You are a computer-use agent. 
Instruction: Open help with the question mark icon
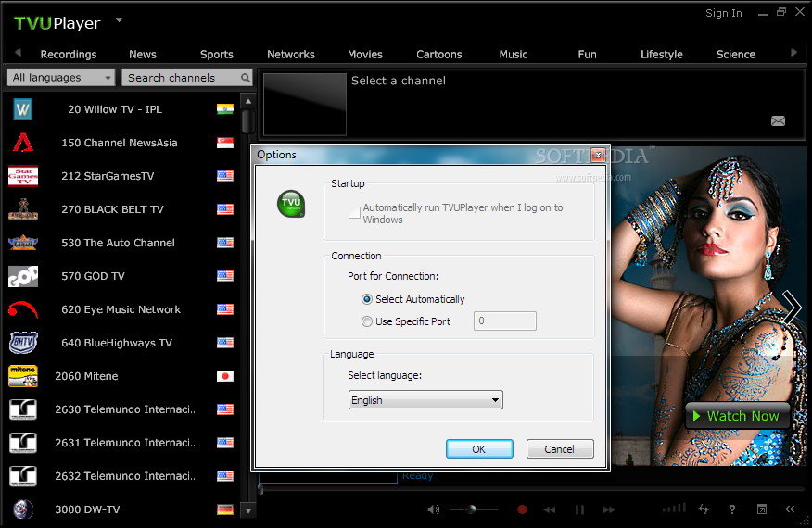731,509
